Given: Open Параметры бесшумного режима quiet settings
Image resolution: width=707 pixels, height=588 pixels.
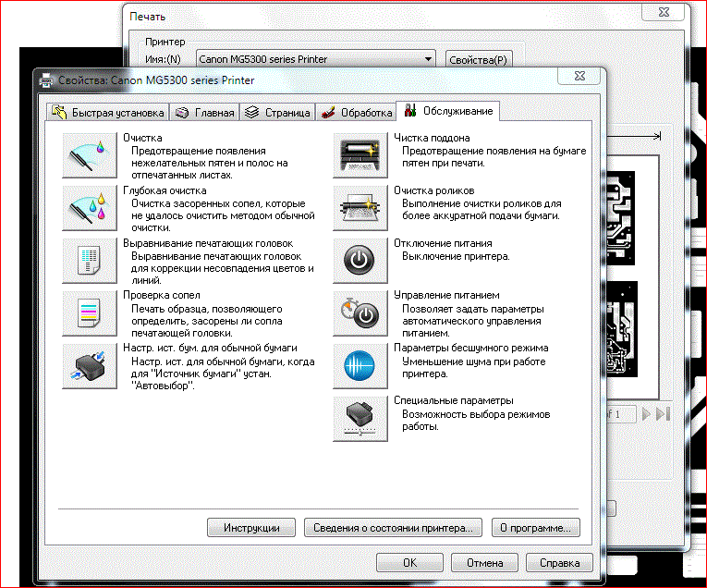Looking at the screenshot, I should click(x=360, y=366).
